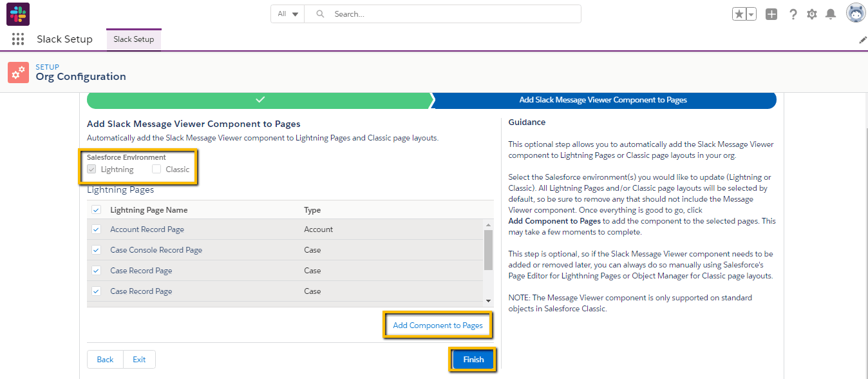Open the global actions plus icon
The width and height of the screenshot is (868, 379).
coord(771,14)
